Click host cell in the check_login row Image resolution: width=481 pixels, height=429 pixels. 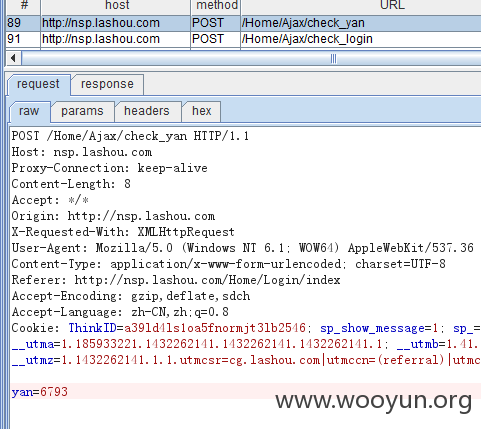[116, 39]
